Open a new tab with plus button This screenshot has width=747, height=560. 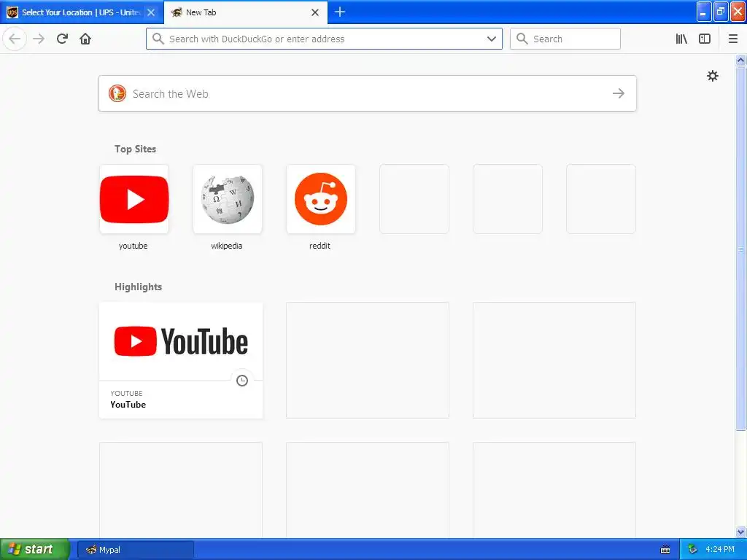pos(340,12)
